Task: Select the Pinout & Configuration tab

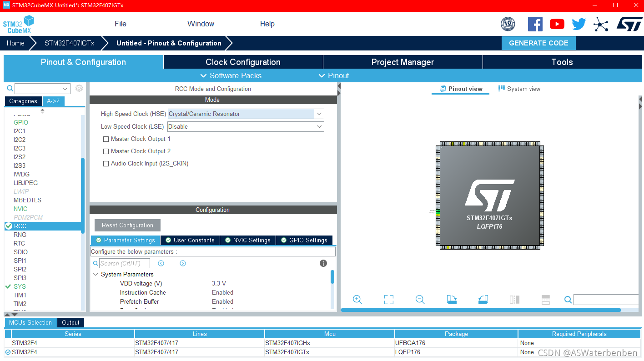Action: coord(83,62)
